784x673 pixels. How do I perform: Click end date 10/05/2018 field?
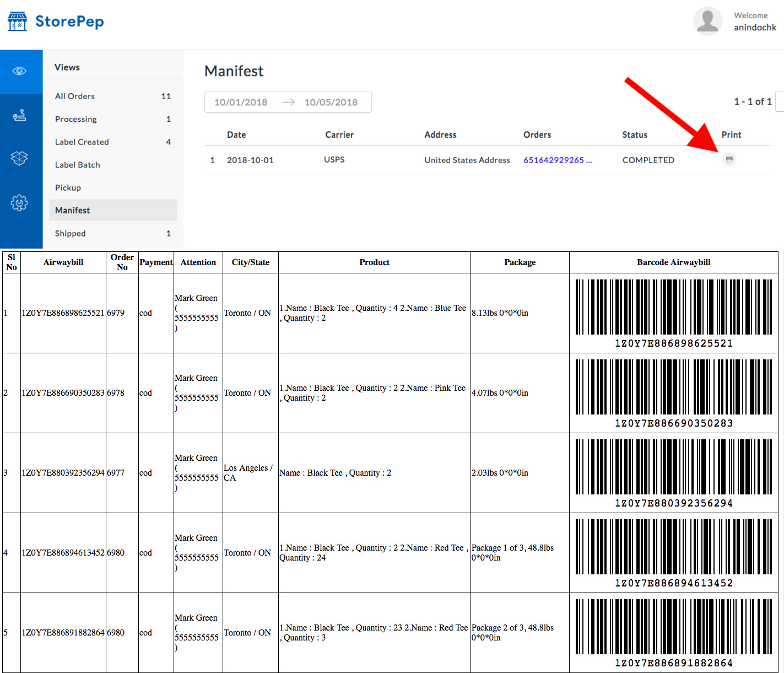point(331,102)
